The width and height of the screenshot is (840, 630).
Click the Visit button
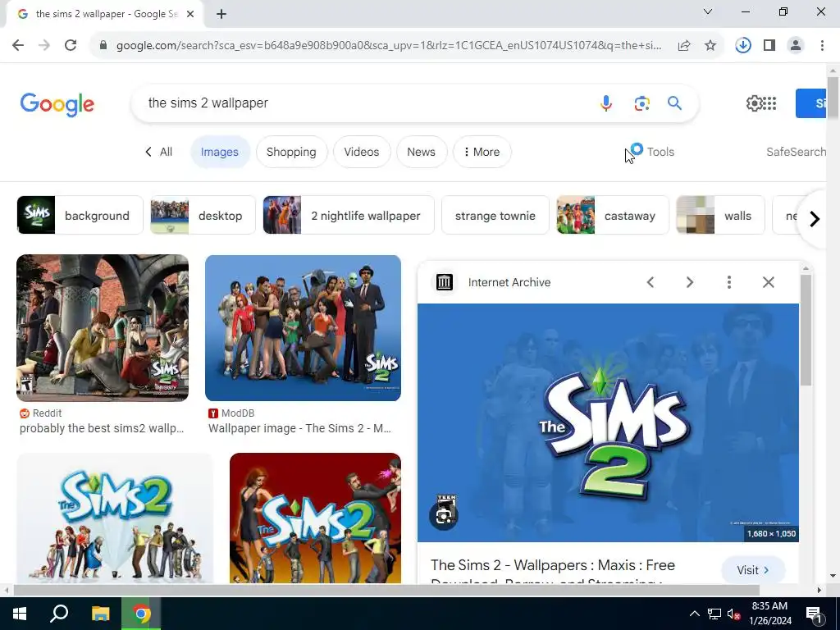tap(753, 570)
